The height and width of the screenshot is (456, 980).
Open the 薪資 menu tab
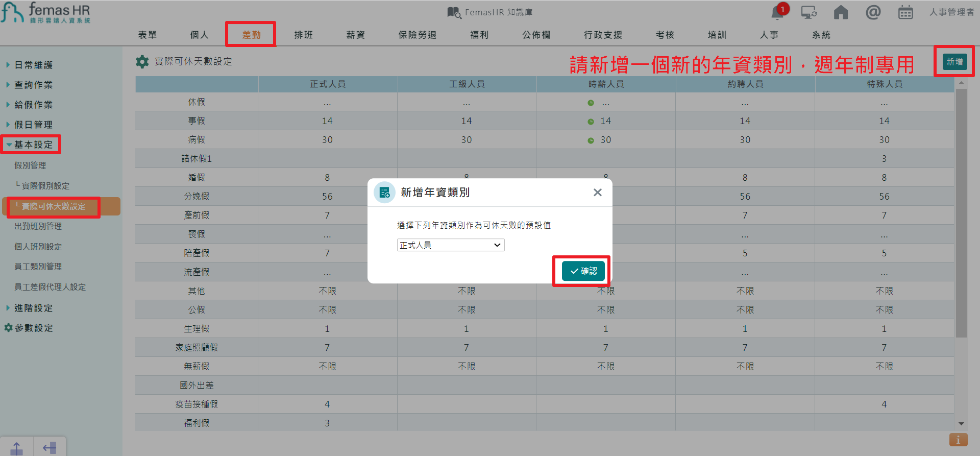pos(355,35)
